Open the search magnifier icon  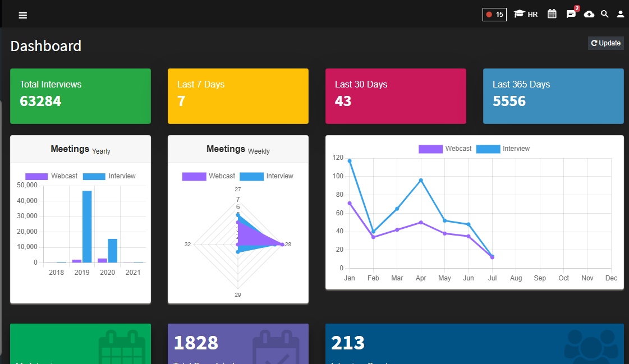coord(604,14)
